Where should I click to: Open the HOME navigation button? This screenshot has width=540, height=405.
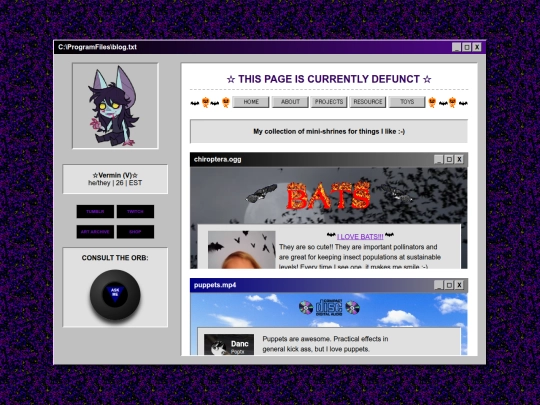(251, 102)
